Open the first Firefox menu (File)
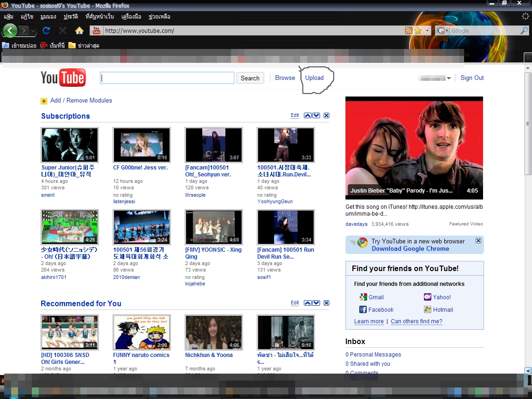The width and height of the screenshot is (532, 399). point(8,17)
